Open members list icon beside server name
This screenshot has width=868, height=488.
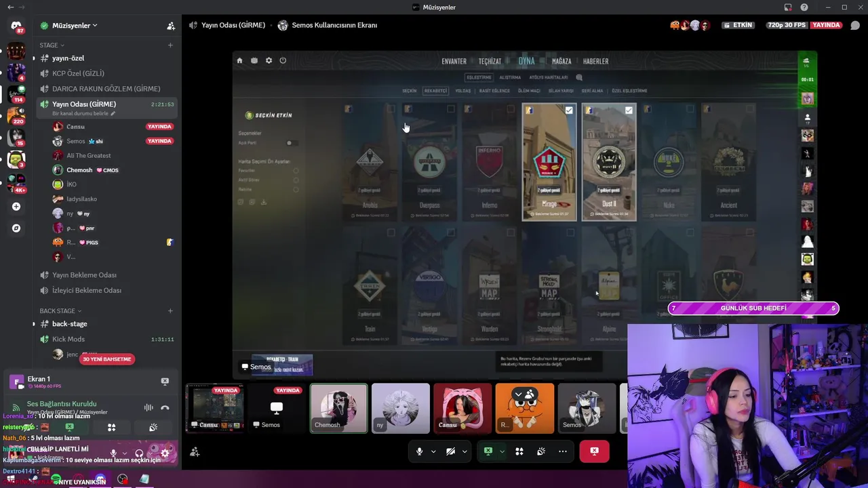coord(171,26)
